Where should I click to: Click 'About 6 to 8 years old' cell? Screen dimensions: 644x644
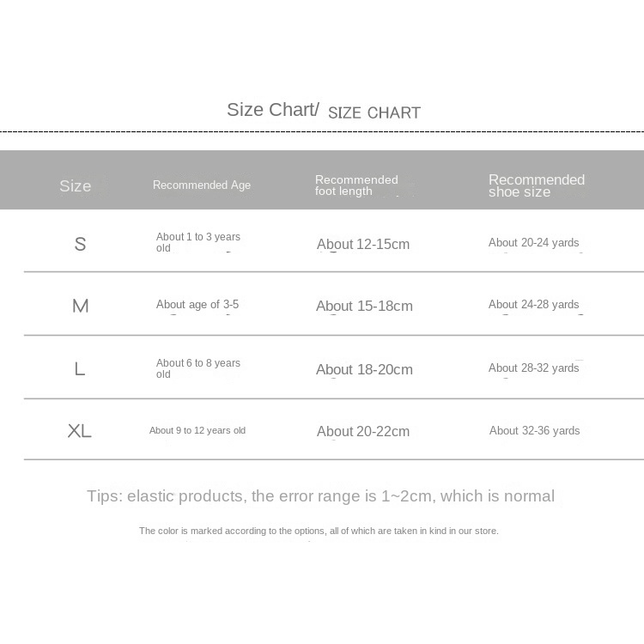click(x=198, y=368)
